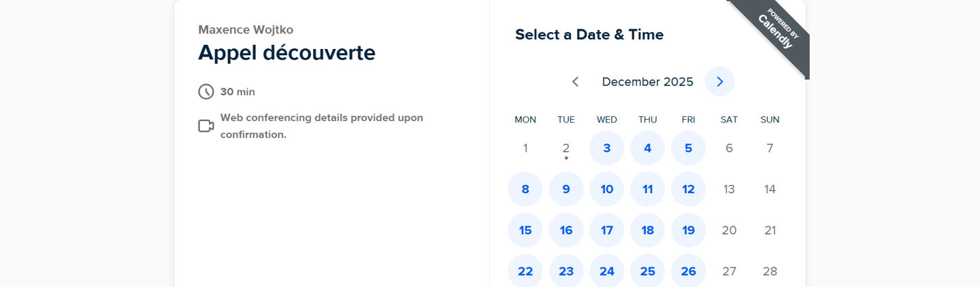This screenshot has width=980, height=287.
Task: Click the video camera conferencing icon
Action: pos(206,126)
